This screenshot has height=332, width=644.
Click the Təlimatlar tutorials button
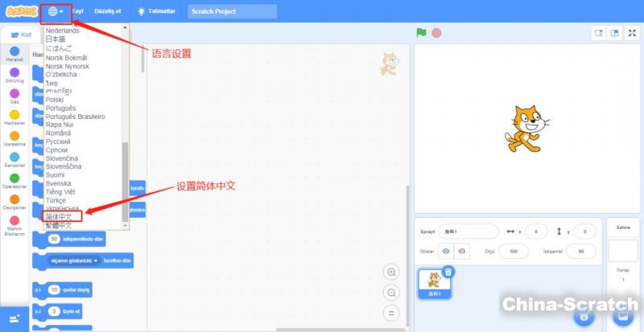156,11
